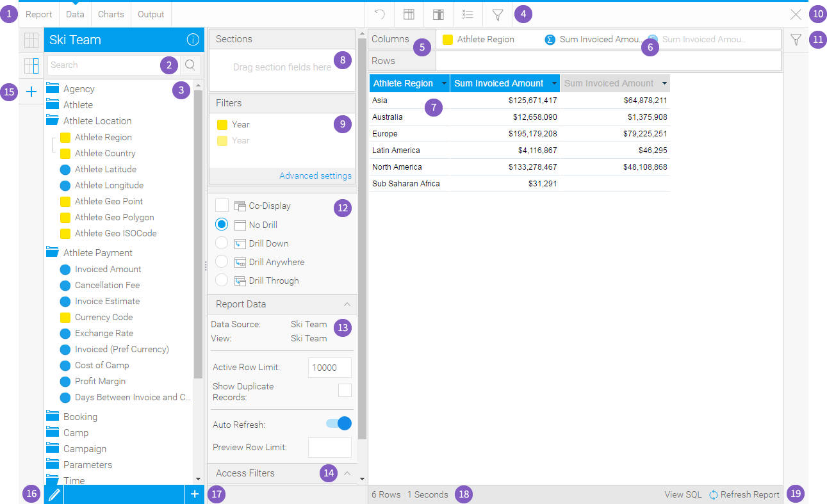Expand the Access Filters section
The height and width of the screenshot is (504, 827).
click(x=349, y=473)
